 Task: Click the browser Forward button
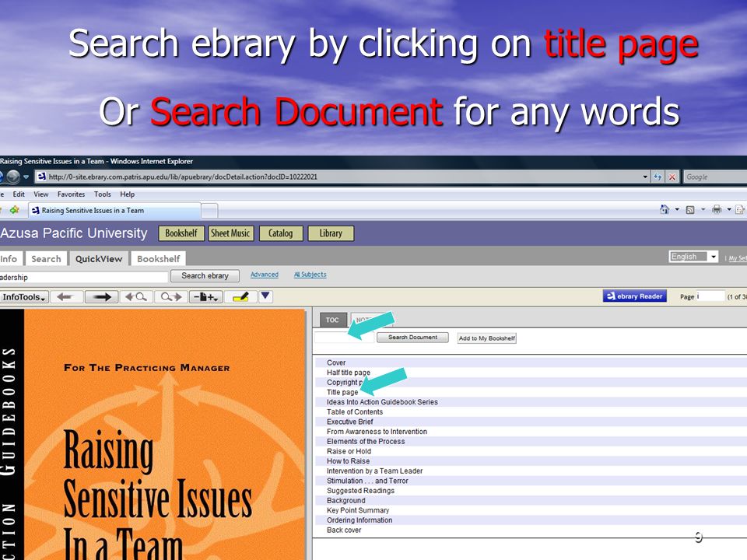point(13,177)
